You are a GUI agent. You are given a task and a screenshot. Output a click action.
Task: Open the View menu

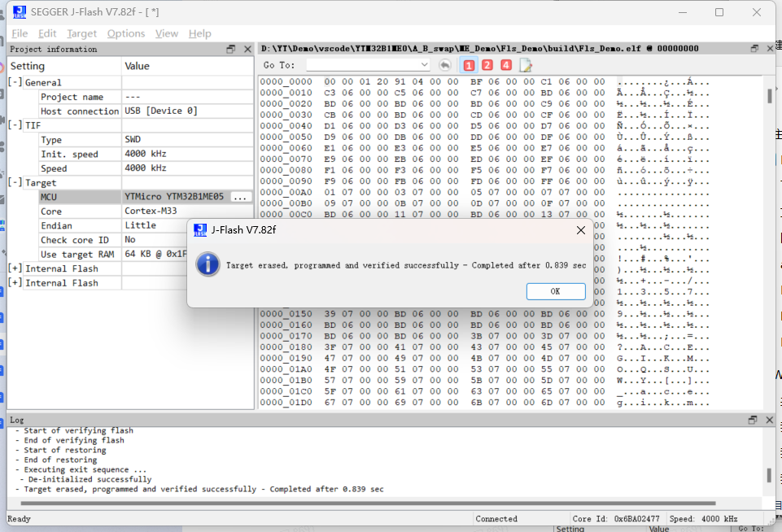[x=167, y=33]
